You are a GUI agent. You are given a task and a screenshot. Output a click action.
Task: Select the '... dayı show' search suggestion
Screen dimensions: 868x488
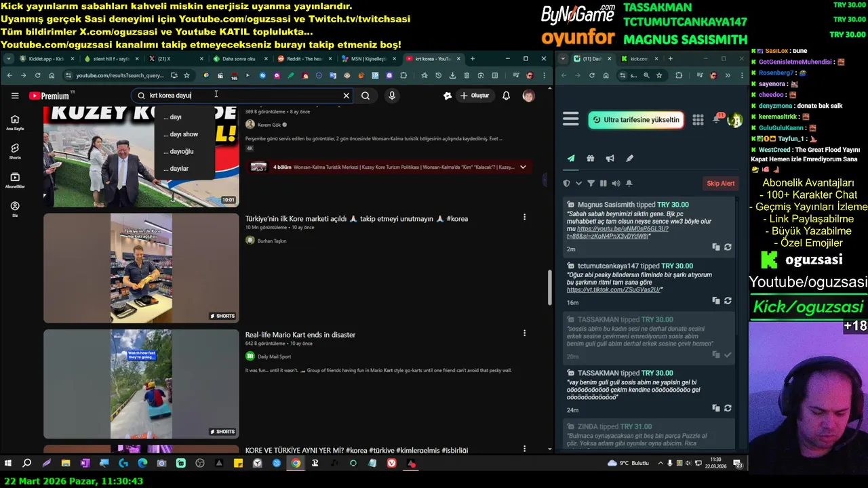184,134
